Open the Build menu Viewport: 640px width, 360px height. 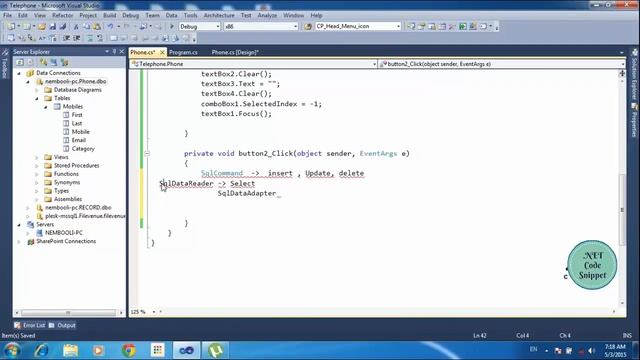coord(109,16)
